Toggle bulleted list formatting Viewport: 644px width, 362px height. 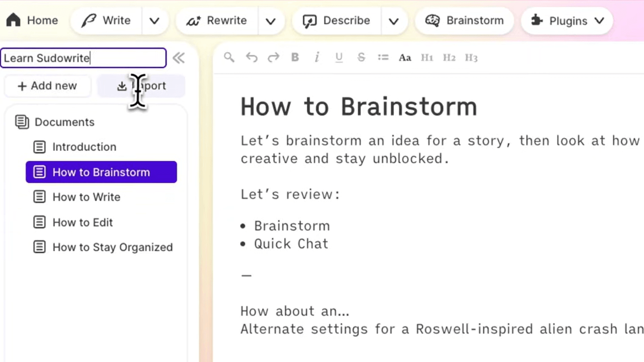[x=383, y=57]
